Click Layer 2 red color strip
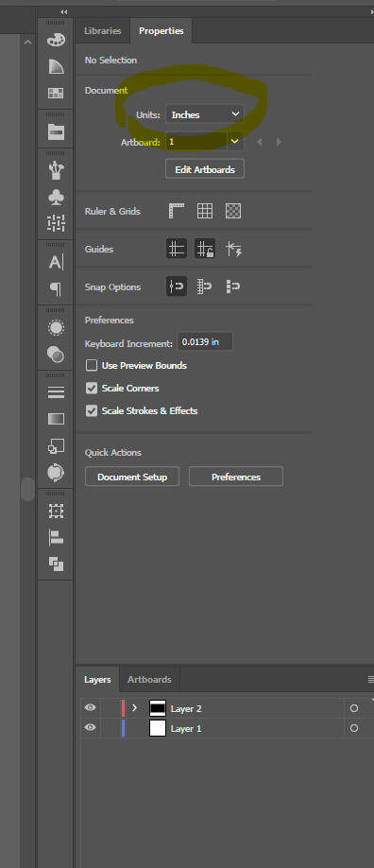Viewport: 374px width, 868px height. (x=124, y=708)
